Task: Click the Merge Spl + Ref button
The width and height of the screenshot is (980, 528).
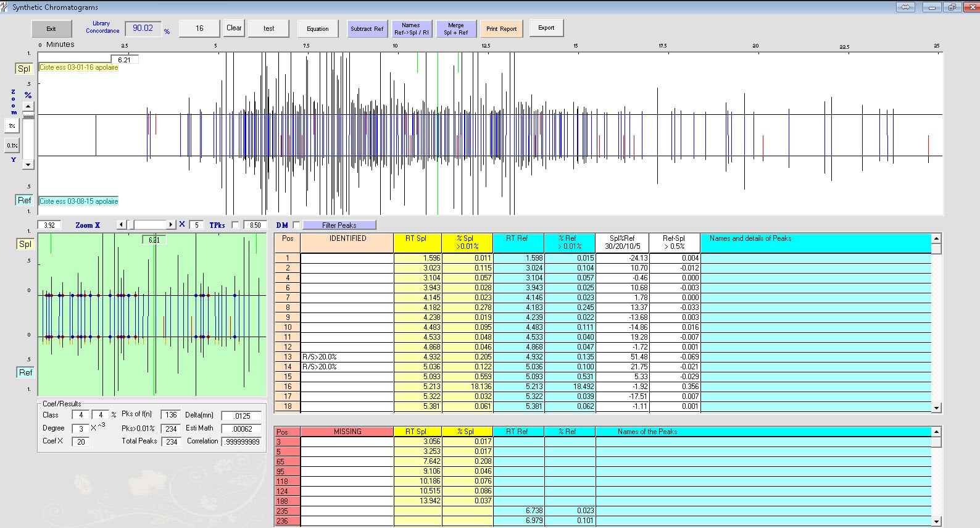Action: pyautogui.click(x=456, y=28)
